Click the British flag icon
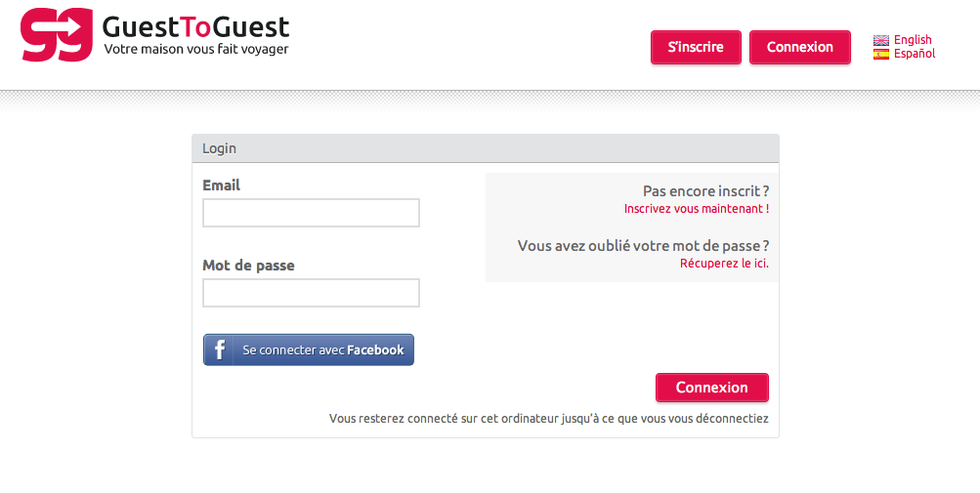This screenshot has height=493, width=980. (x=881, y=40)
